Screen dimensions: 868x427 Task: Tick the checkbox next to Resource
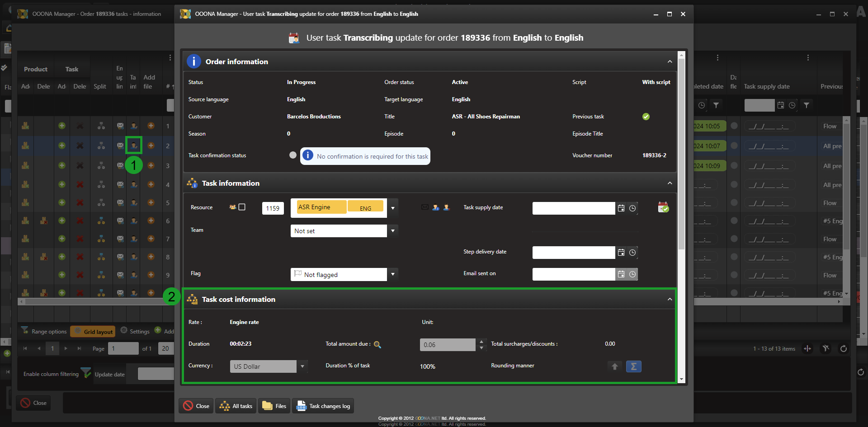pos(242,207)
